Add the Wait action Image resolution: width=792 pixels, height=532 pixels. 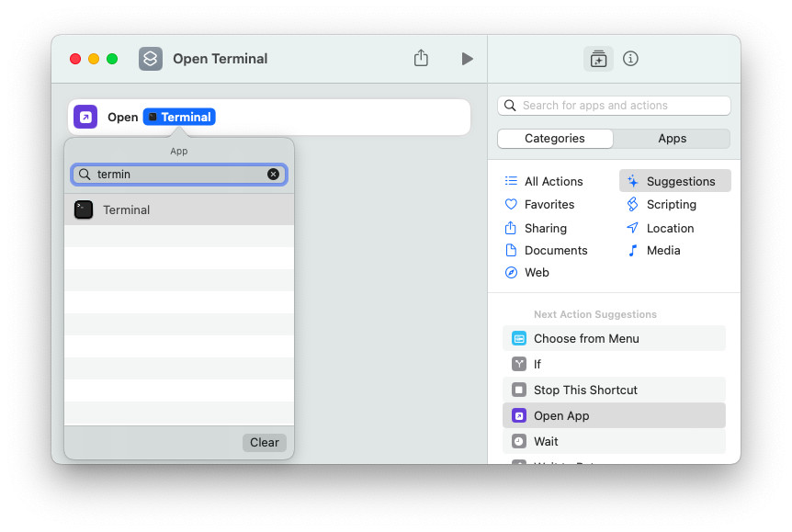[614, 442]
